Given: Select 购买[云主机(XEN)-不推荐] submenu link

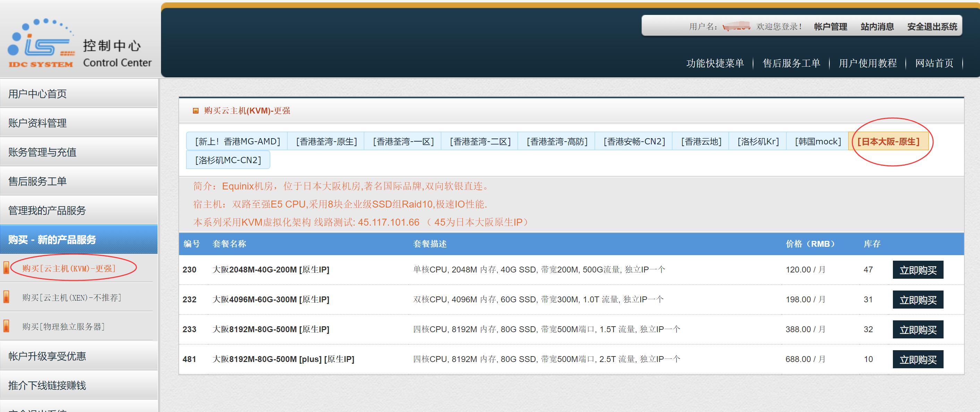Looking at the screenshot, I should coord(71,297).
